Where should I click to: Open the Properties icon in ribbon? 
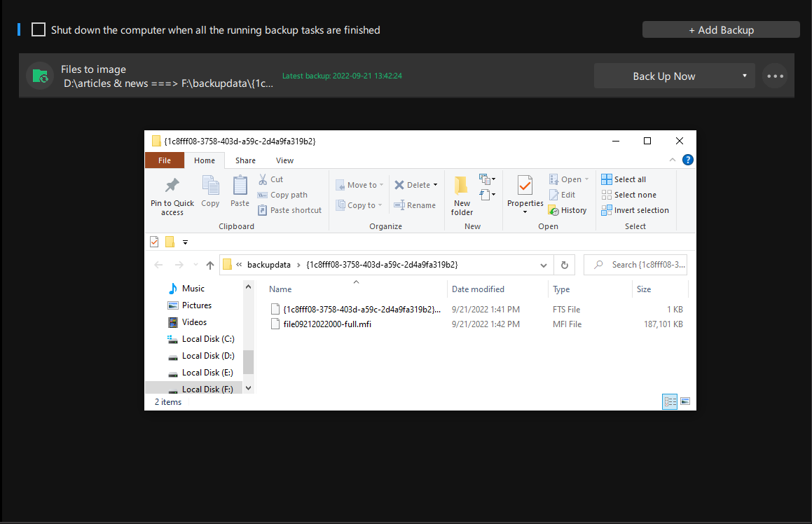(x=525, y=186)
